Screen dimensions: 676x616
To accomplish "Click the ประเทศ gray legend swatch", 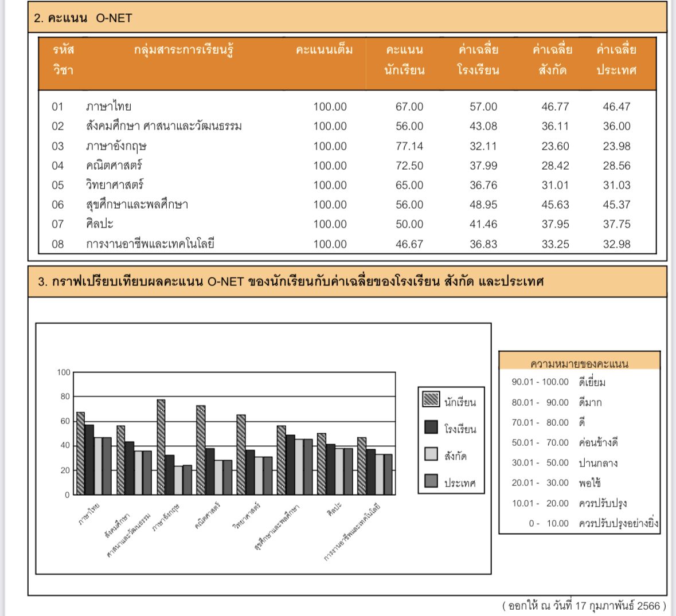I will pos(431,481).
